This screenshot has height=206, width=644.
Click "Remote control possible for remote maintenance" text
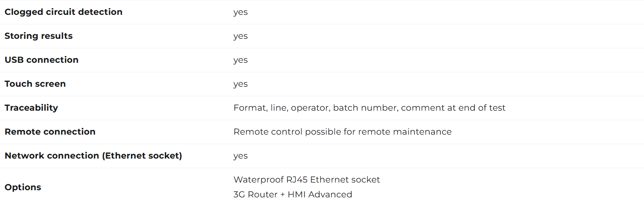pos(342,132)
